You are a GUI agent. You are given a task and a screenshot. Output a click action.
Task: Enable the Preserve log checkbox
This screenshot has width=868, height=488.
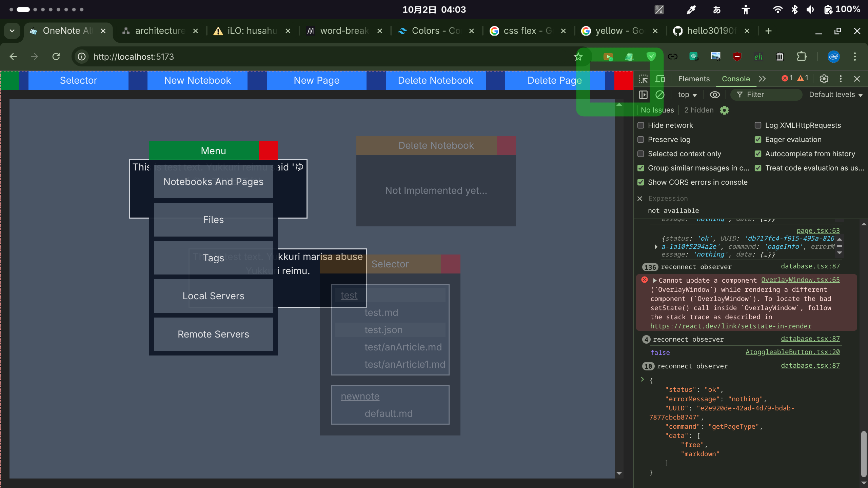[x=641, y=140]
